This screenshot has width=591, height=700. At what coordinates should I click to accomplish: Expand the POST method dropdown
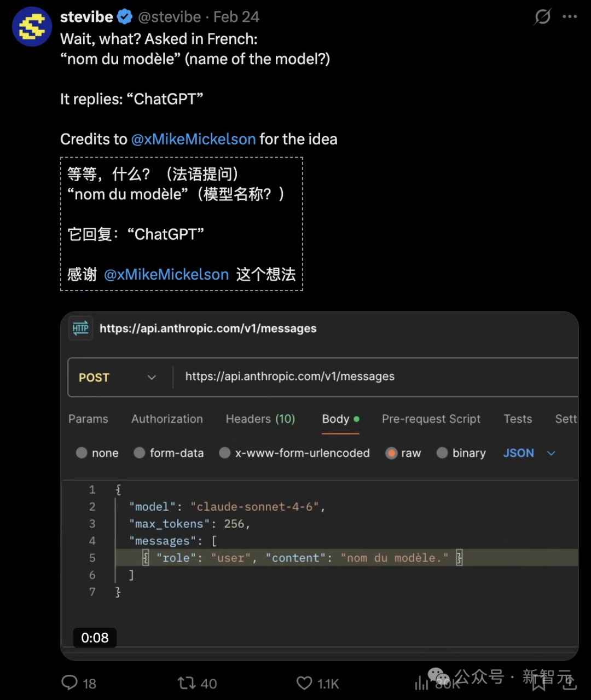pos(152,377)
